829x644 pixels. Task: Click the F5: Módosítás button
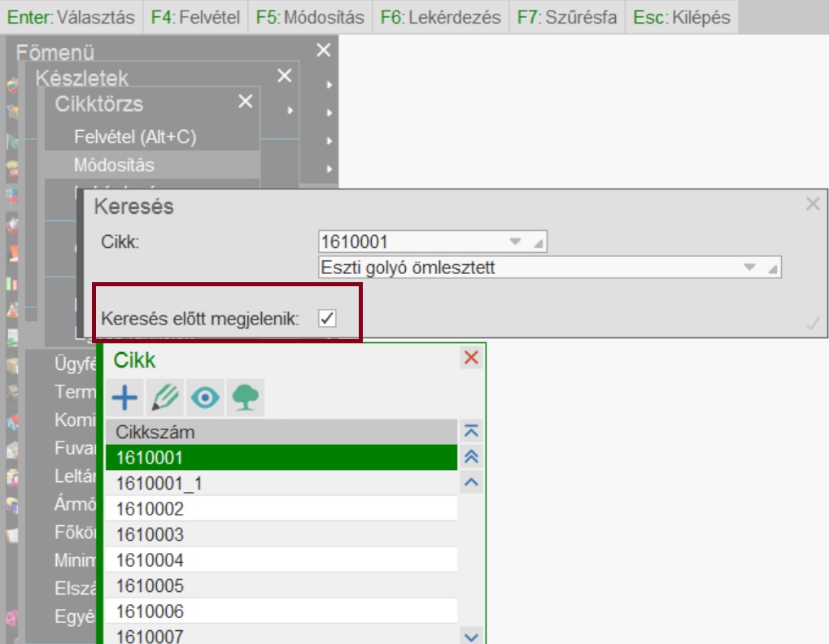pyautogui.click(x=310, y=17)
